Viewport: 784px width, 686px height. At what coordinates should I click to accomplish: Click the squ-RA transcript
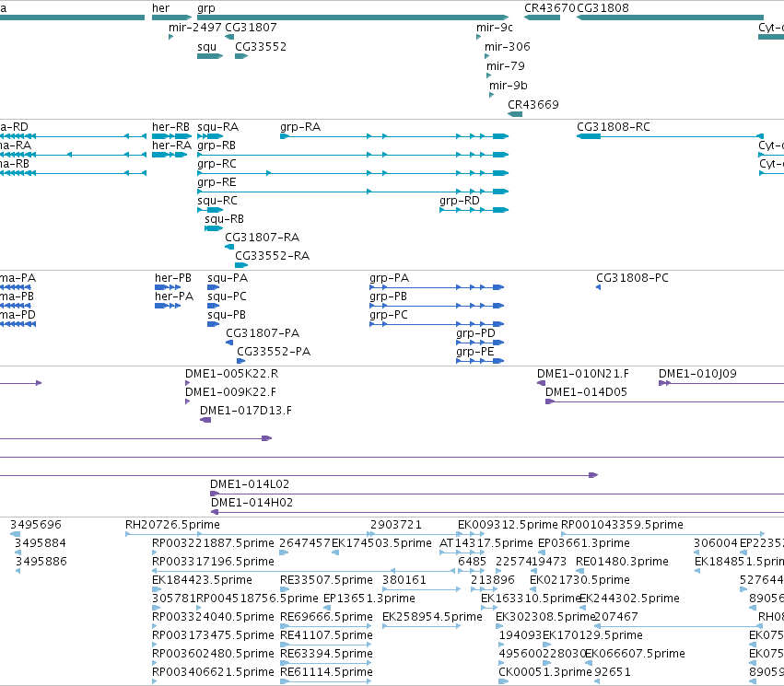pyautogui.click(x=210, y=136)
